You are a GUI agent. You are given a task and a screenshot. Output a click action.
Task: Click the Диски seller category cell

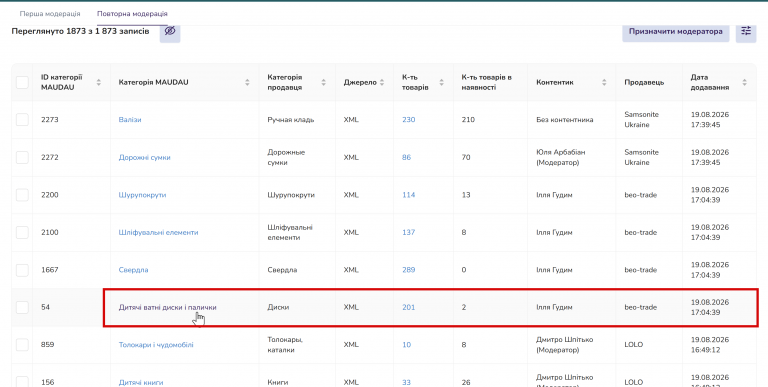278,307
